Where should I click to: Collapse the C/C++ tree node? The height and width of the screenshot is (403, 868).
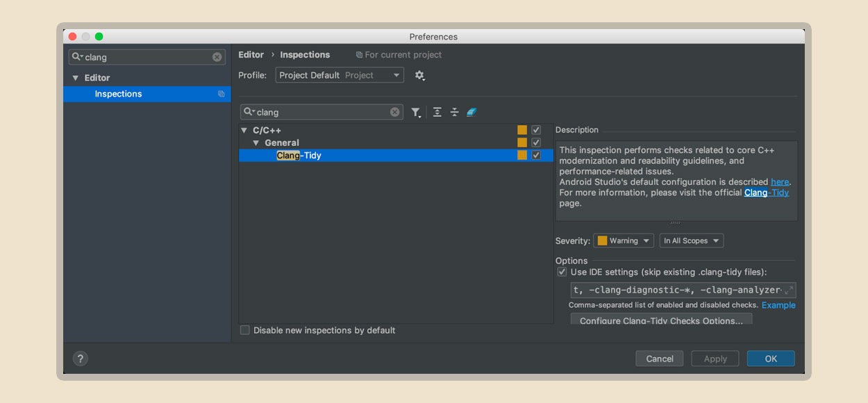coord(244,130)
